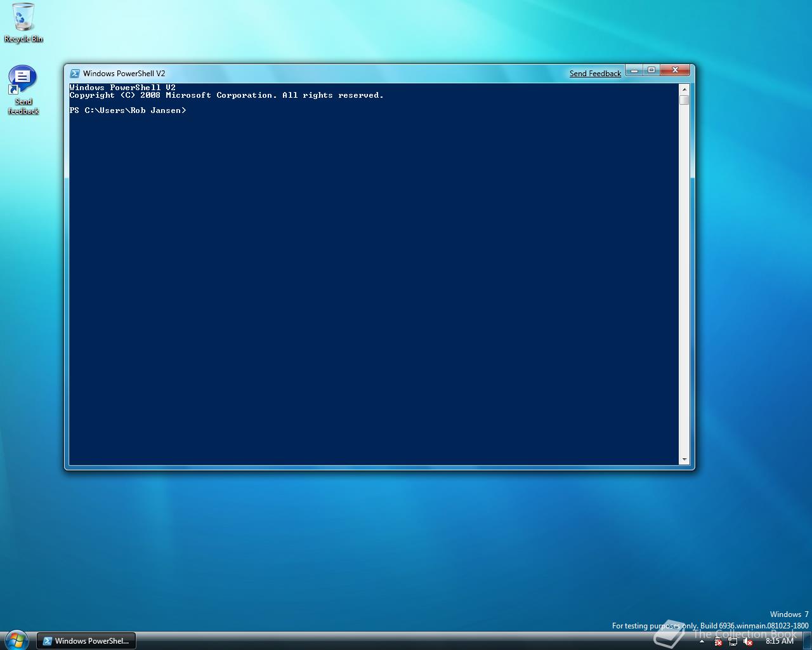The height and width of the screenshot is (650, 812).
Task: Click the Send Feedback link
Action: click(x=594, y=73)
